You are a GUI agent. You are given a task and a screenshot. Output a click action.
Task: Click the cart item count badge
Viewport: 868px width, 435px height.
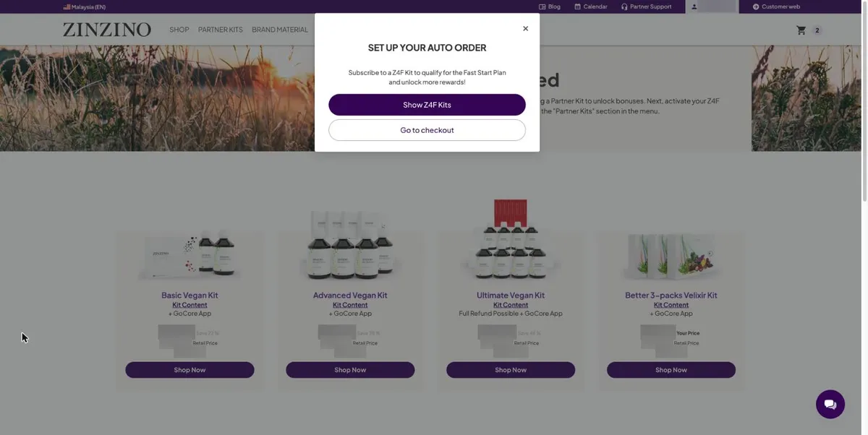point(817,30)
